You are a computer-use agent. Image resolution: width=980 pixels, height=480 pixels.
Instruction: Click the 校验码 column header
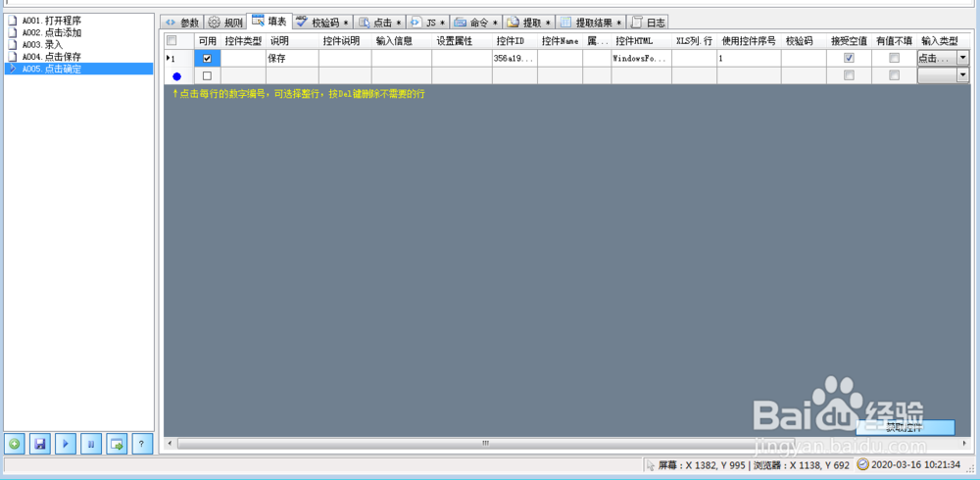click(804, 40)
